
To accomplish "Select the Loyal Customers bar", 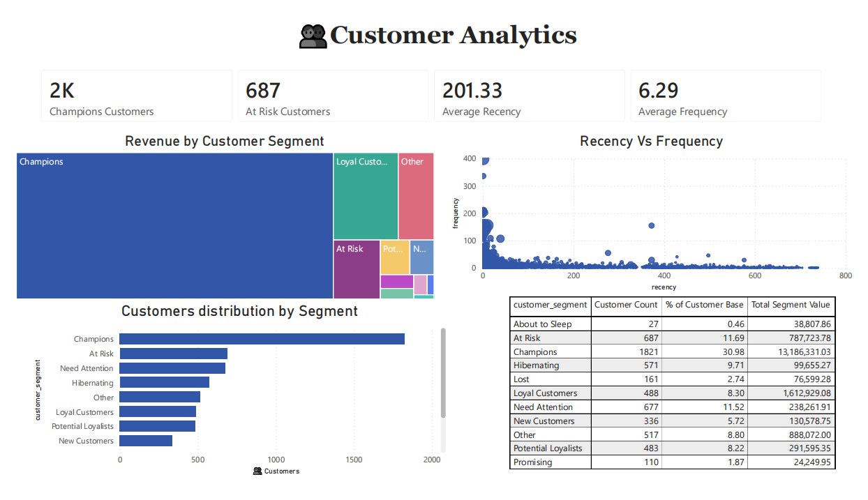I will [x=158, y=411].
